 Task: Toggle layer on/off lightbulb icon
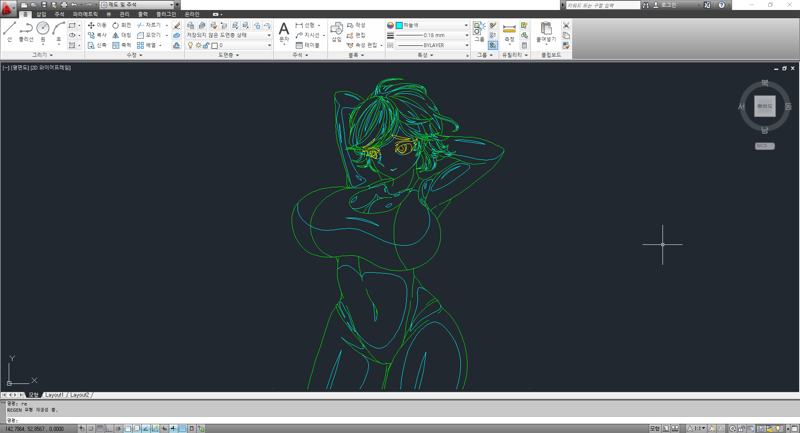[191, 45]
